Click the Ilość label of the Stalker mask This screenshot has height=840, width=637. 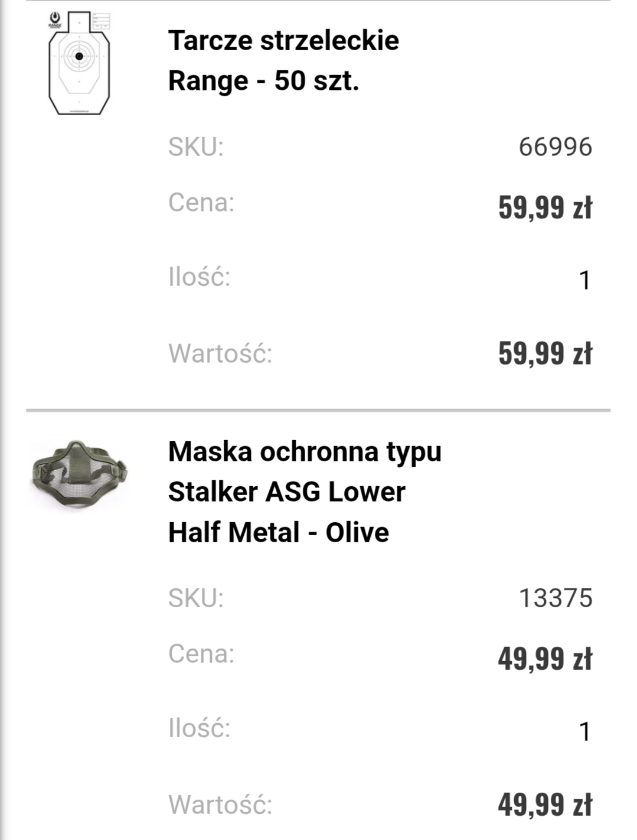pos(199,728)
